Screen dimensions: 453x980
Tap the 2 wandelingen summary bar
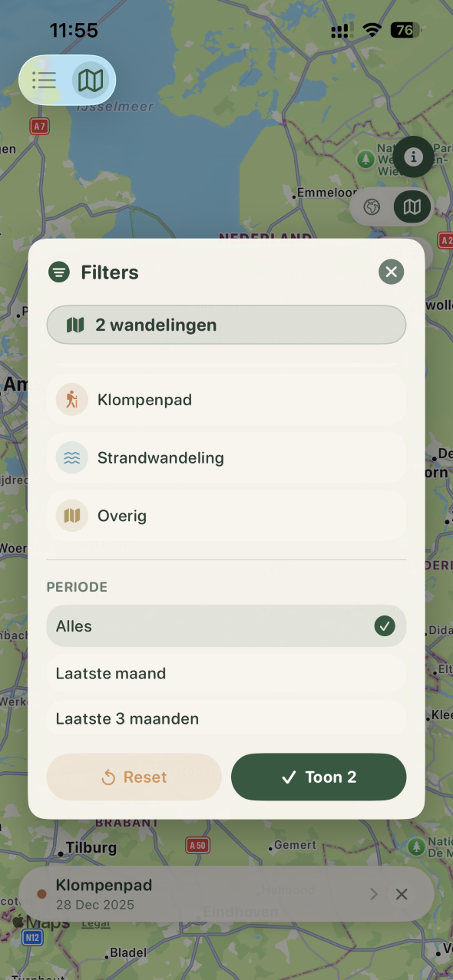click(226, 325)
